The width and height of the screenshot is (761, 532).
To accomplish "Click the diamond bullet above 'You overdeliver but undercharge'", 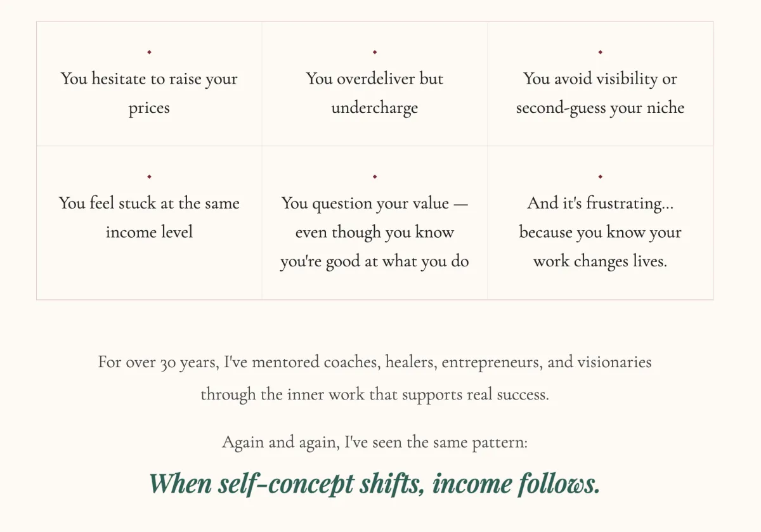I will pos(375,52).
